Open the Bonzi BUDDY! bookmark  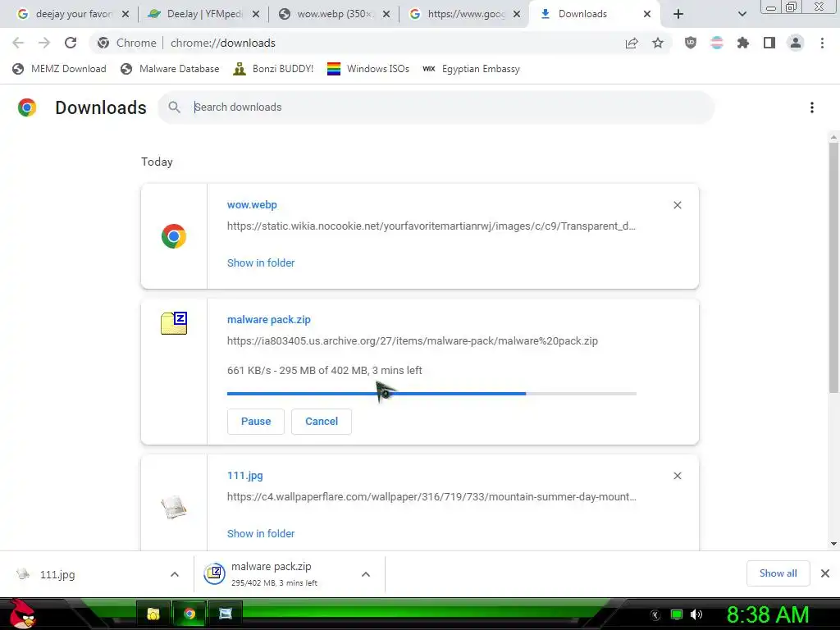273,69
